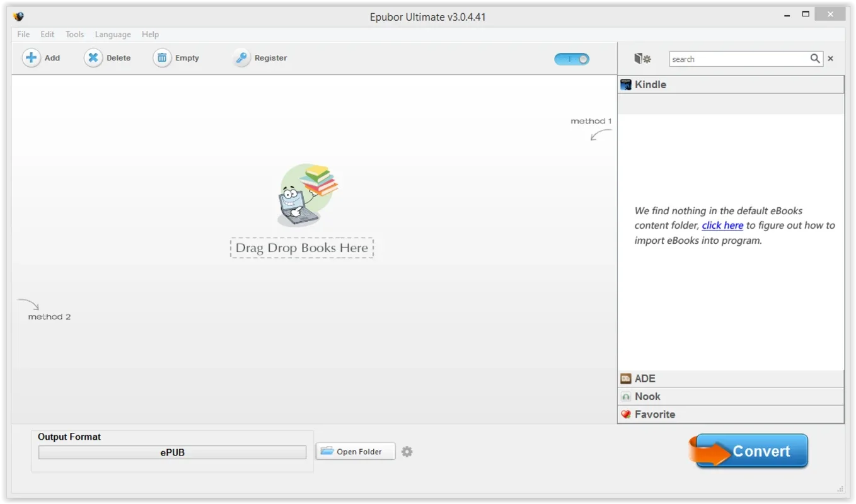Click the Delete book icon
The image size is (856, 504).
pyautogui.click(x=93, y=58)
